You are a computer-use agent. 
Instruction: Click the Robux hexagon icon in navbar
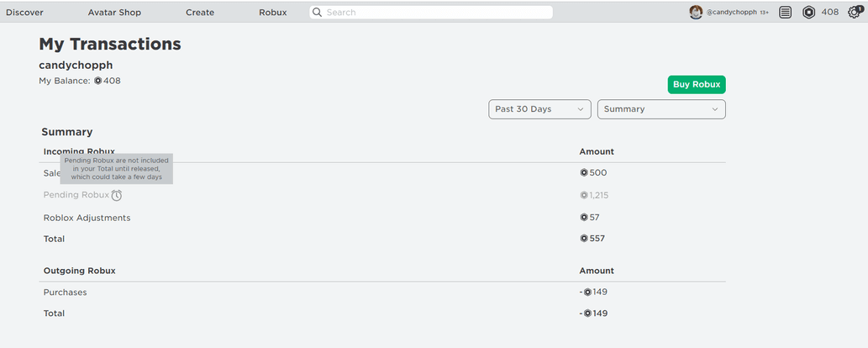point(808,13)
